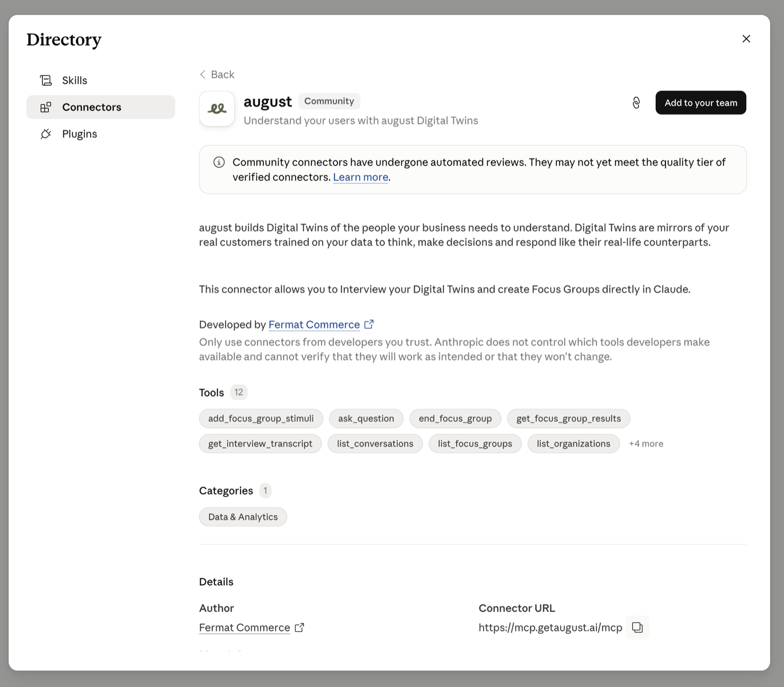Image resolution: width=784 pixels, height=687 pixels.
Task: Select the ask_question tool chip
Action: coord(366,418)
